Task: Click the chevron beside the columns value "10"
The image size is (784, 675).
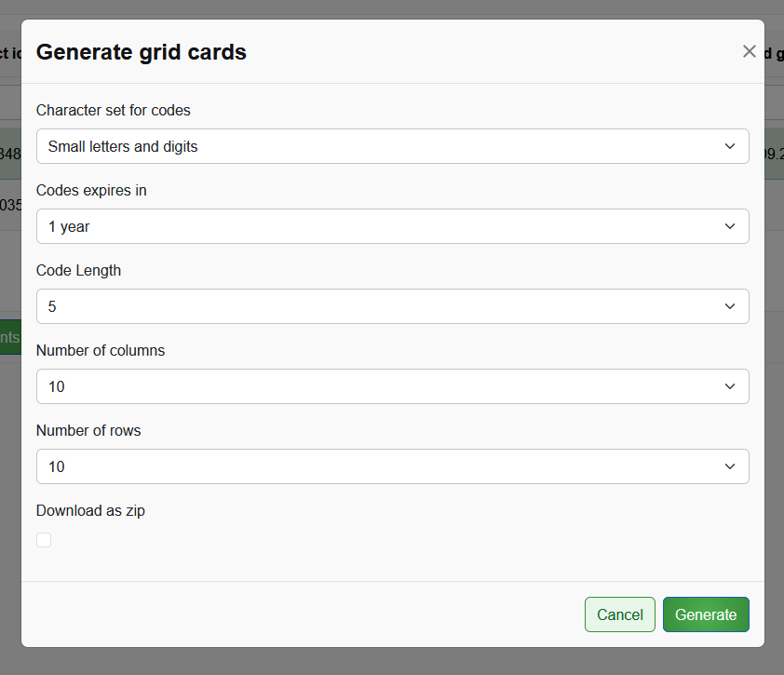Action: pos(730,386)
